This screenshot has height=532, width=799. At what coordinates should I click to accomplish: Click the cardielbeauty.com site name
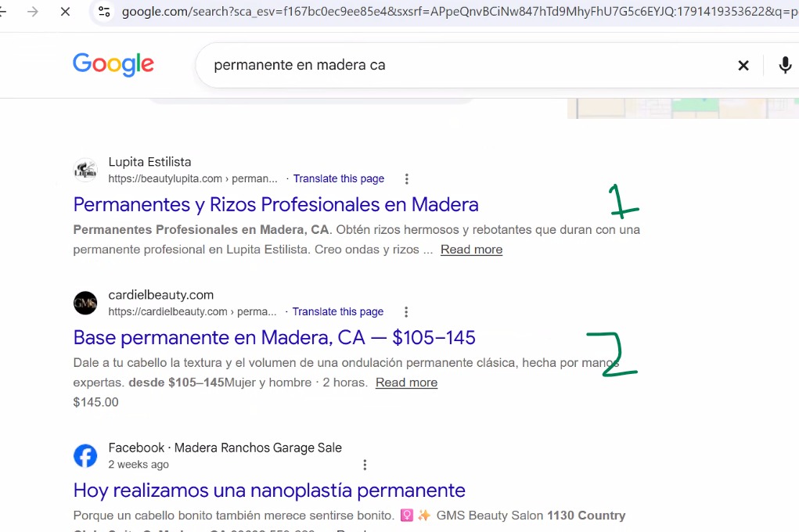tap(161, 295)
